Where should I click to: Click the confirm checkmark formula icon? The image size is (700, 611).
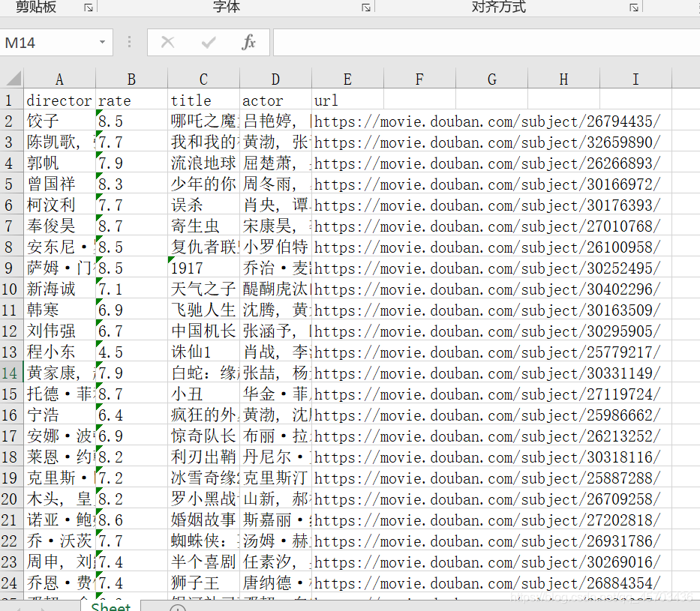click(x=209, y=43)
